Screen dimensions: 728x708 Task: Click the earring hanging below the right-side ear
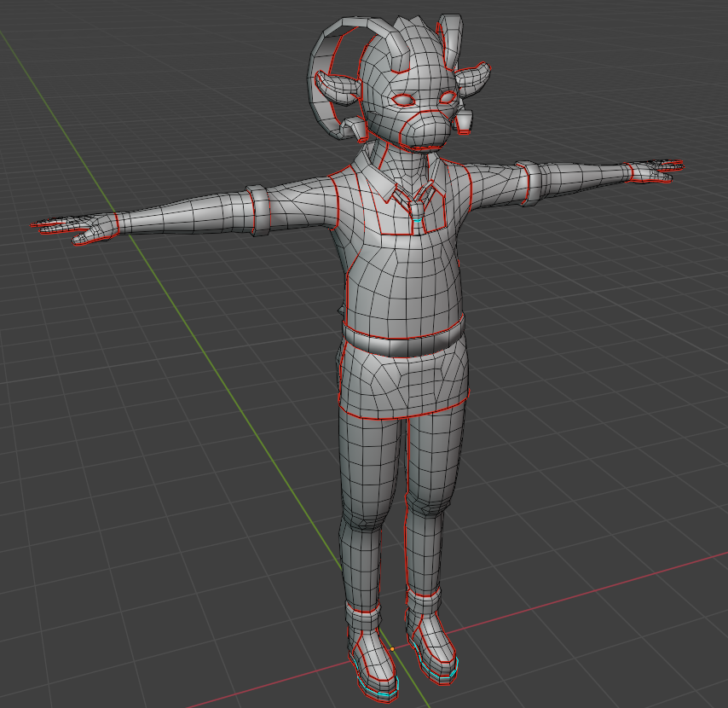465,122
